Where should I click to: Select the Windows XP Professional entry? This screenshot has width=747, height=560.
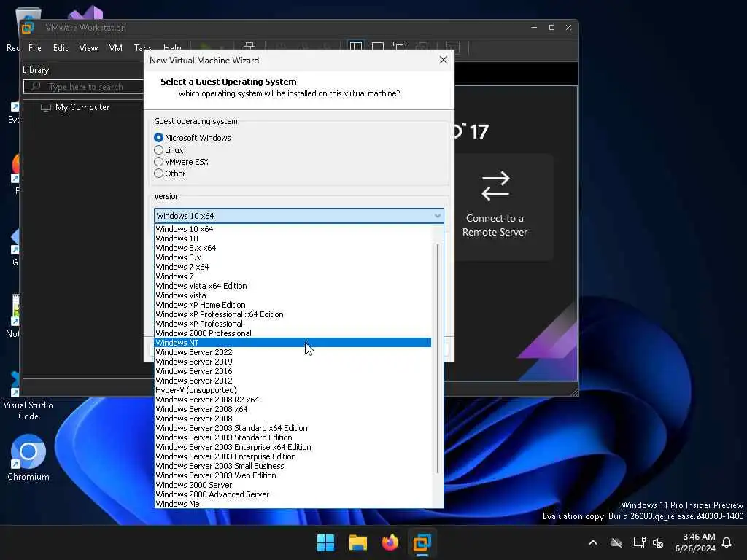point(293,324)
